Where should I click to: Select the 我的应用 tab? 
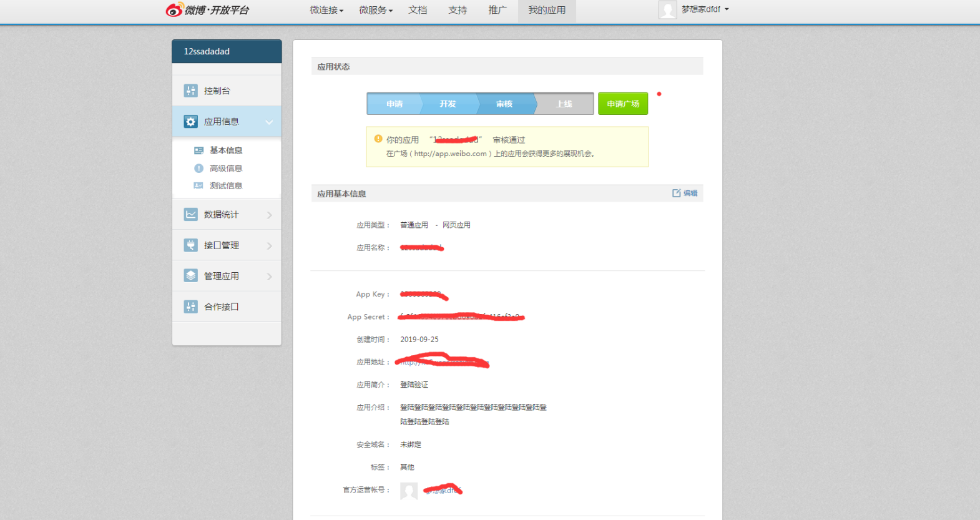547,11
